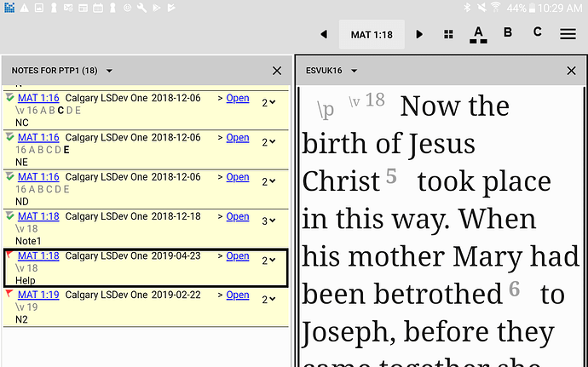Open the NE note via its Open link
Screen dimensions: 588x367
pos(238,138)
